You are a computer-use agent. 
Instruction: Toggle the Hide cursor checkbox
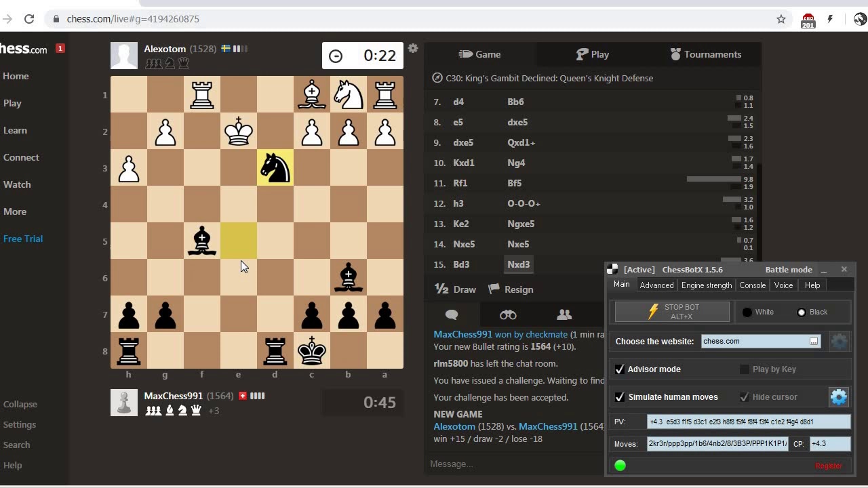coord(745,397)
